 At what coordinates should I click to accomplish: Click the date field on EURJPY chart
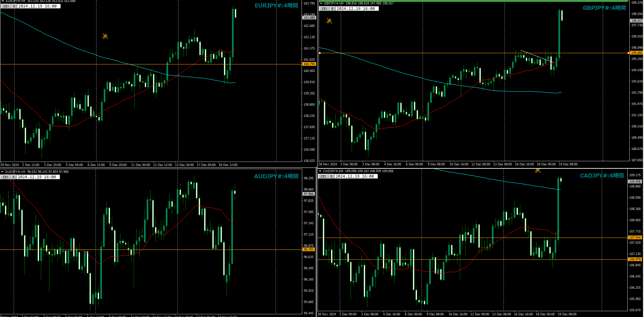(x=39, y=6)
